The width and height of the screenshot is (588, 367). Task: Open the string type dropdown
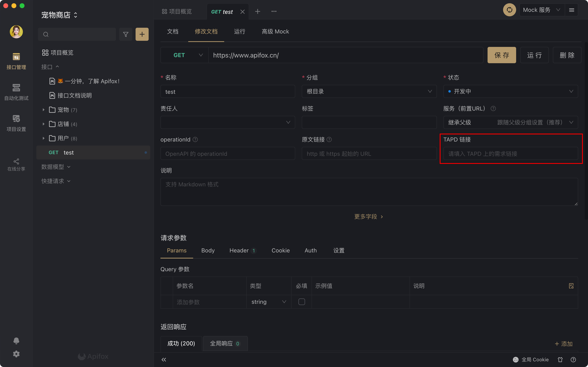(268, 302)
